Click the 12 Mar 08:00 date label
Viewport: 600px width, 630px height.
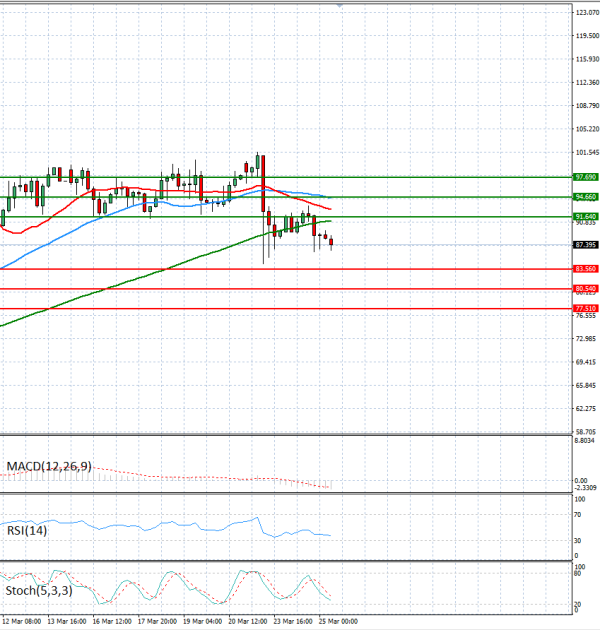click(x=22, y=621)
